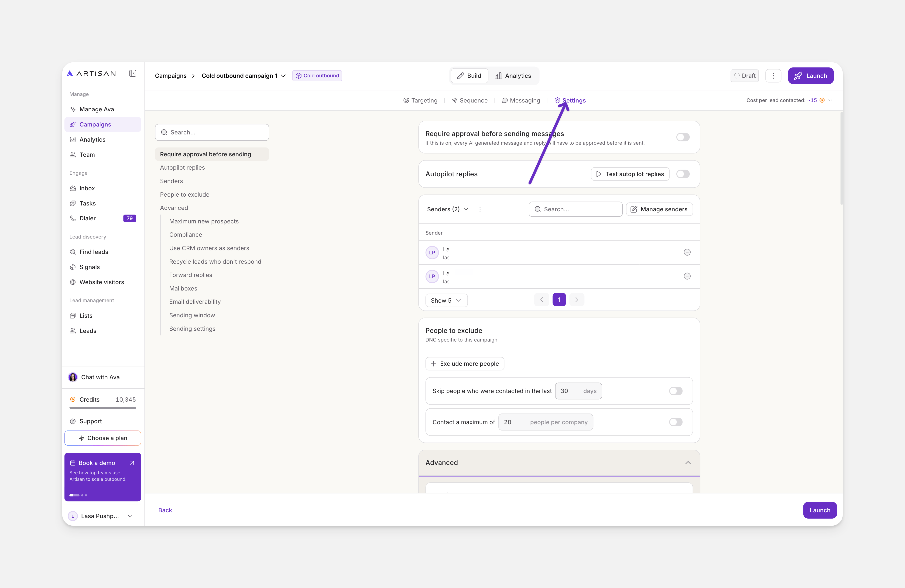The image size is (905, 588).
Task: Remove the second LP sender with minus icon
Action: tap(687, 276)
